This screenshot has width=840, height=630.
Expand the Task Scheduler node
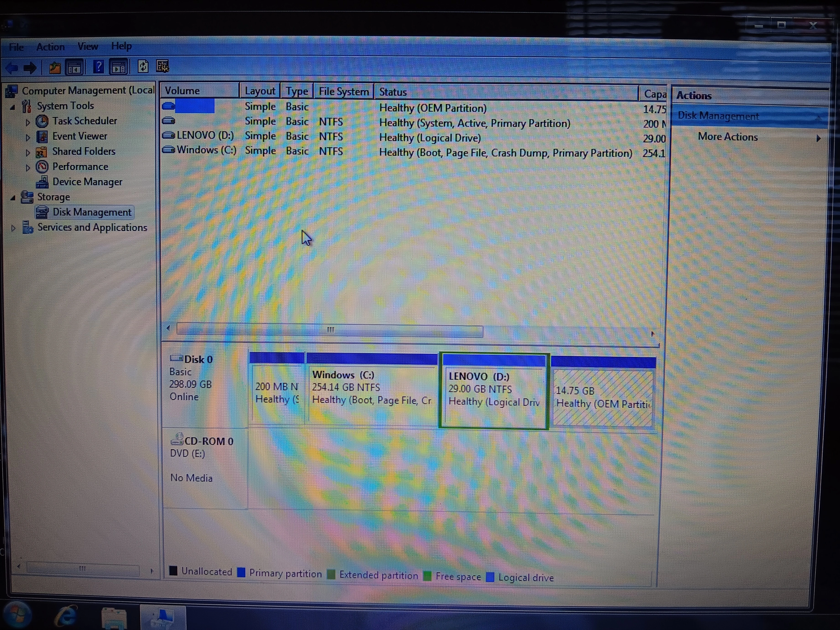(28, 122)
